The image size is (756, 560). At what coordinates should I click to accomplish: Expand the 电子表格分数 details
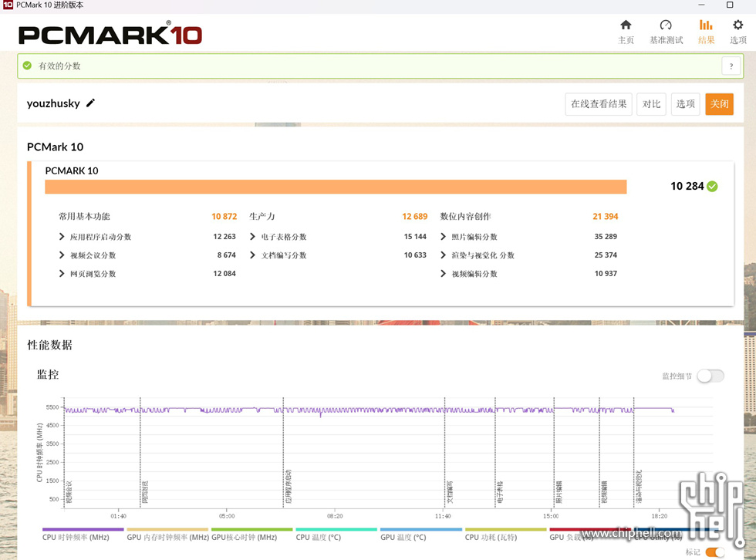click(x=253, y=237)
